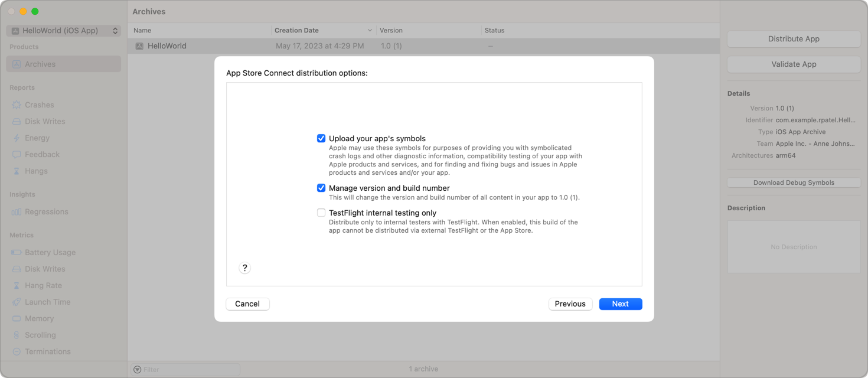868x378 pixels.
Task: Open Launch Time metrics label
Action: tap(47, 302)
